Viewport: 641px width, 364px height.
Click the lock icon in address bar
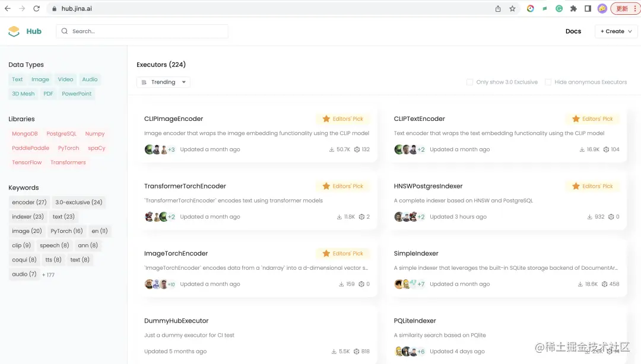(x=54, y=8)
